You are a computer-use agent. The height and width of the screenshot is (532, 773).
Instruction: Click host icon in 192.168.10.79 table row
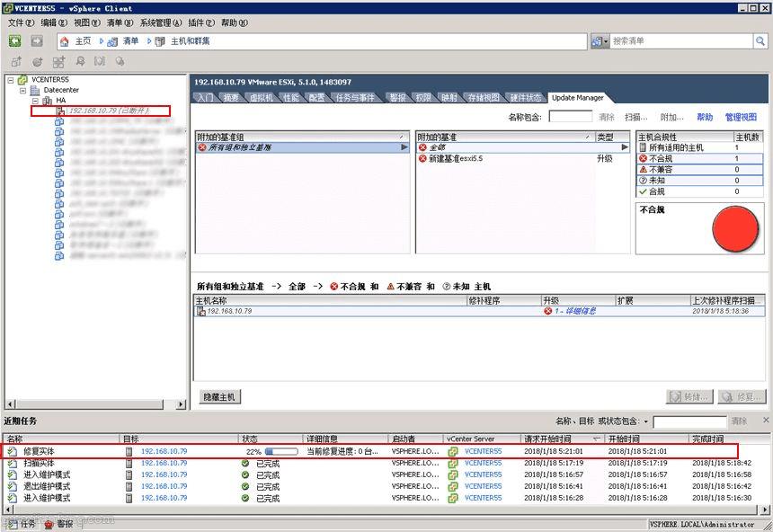pyautogui.click(x=201, y=311)
